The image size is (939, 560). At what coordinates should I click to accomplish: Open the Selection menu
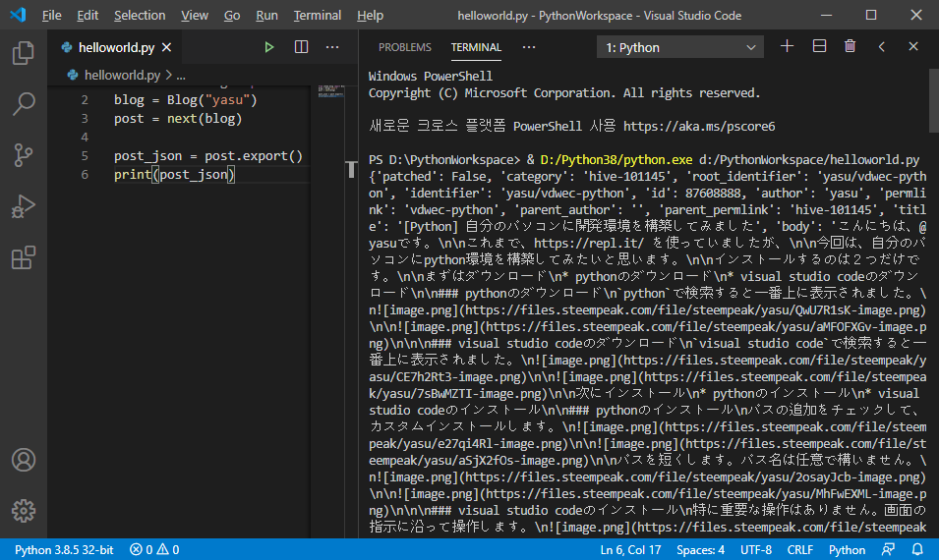click(140, 15)
